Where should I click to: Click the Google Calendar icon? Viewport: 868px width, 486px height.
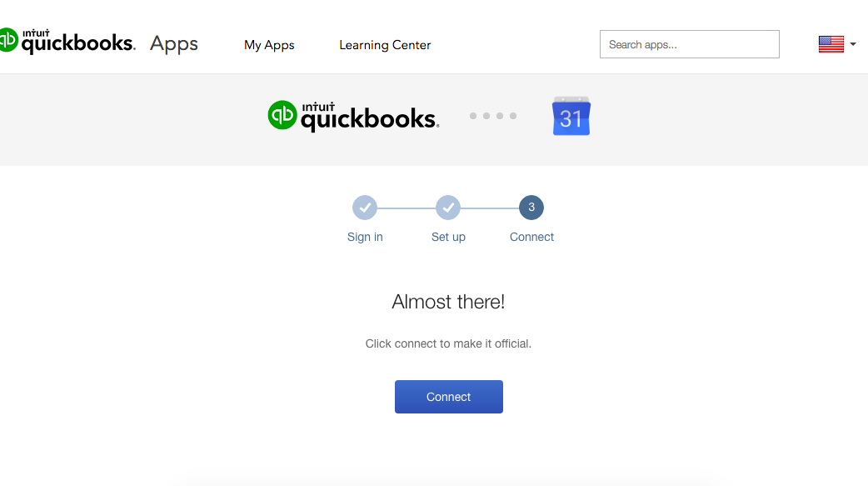point(571,117)
